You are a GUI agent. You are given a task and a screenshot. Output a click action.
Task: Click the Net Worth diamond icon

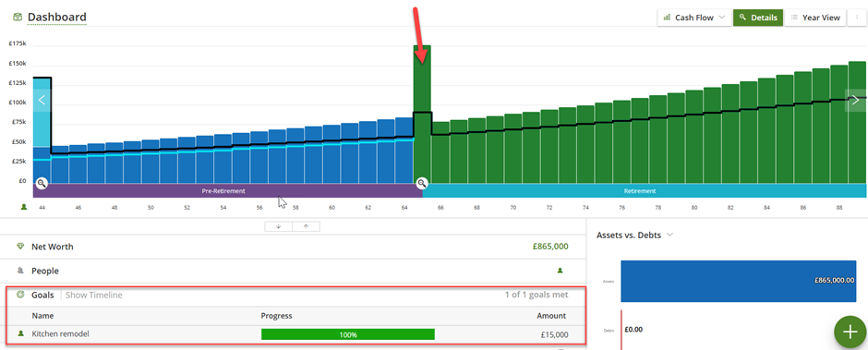(21, 247)
